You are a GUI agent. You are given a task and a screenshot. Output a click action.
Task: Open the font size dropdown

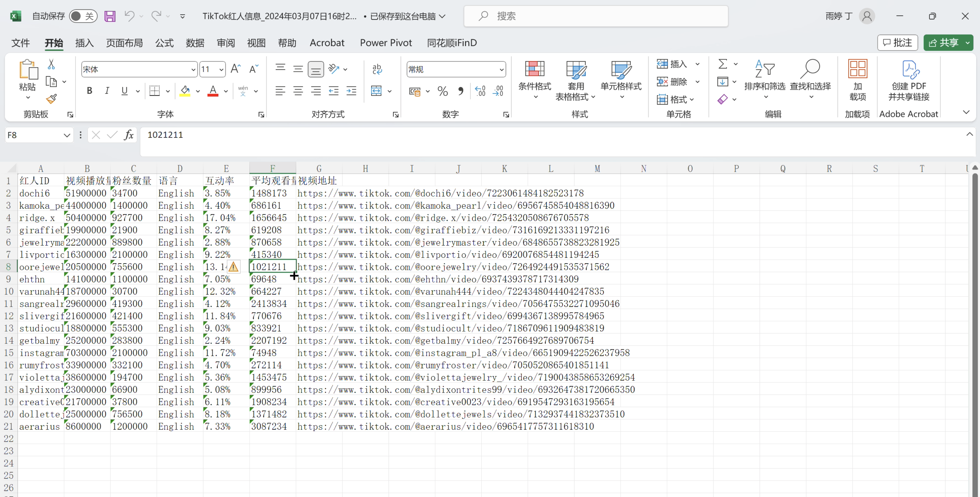click(221, 69)
